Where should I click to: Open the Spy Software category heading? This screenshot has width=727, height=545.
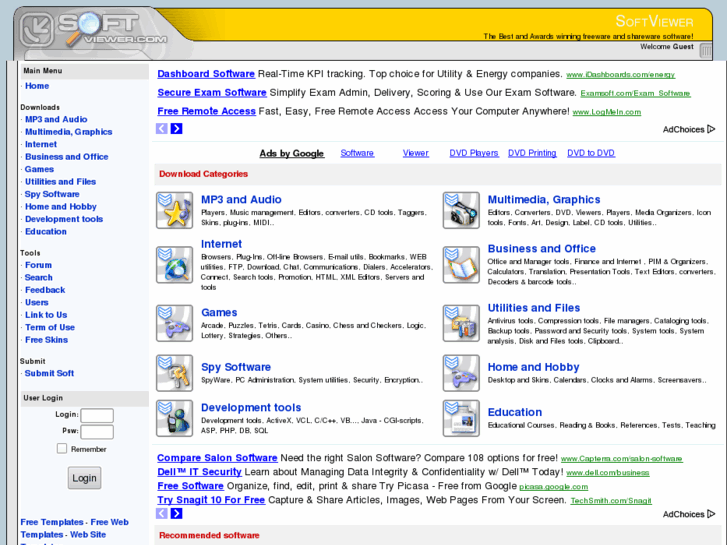click(236, 367)
